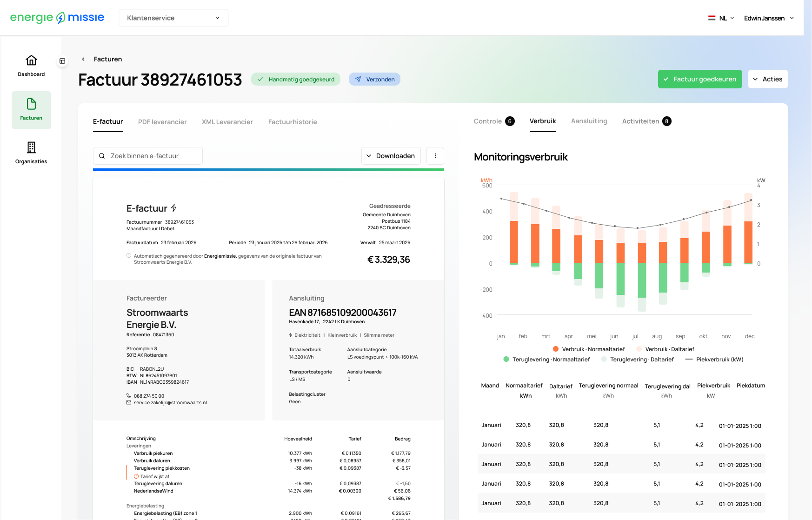Switch to the Aansluiting tab
The width and height of the screenshot is (812, 520).
[589, 121]
